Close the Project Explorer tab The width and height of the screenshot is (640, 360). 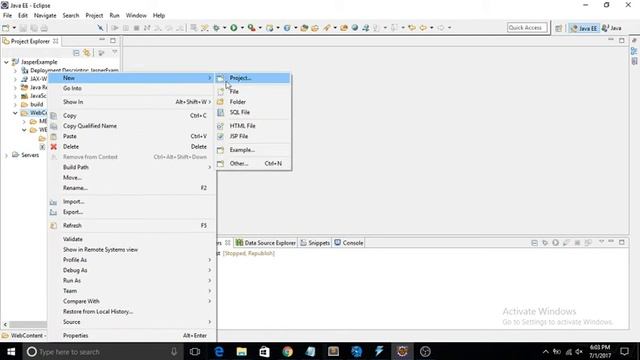tap(56, 41)
